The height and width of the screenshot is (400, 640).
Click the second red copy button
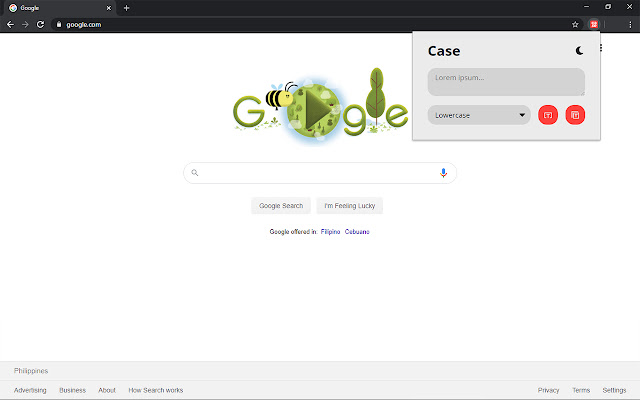pyautogui.click(x=575, y=115)
